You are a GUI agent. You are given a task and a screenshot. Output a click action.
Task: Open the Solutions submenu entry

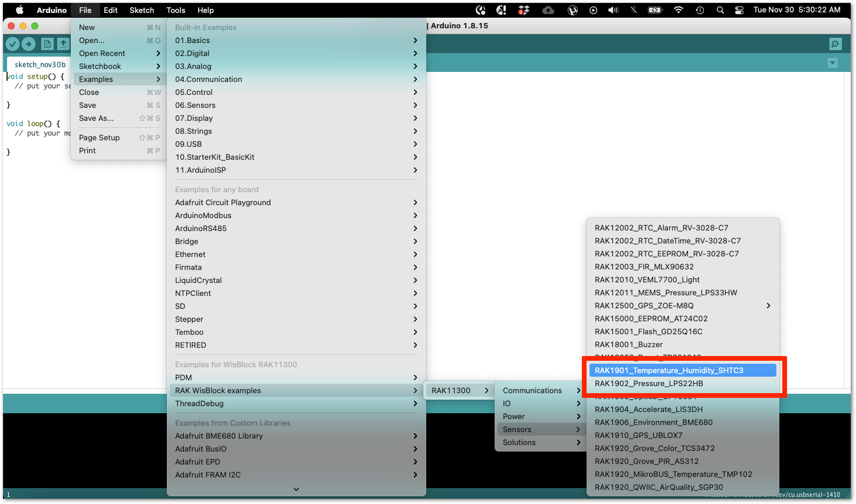pyautogui.click(x=539, y=442)
